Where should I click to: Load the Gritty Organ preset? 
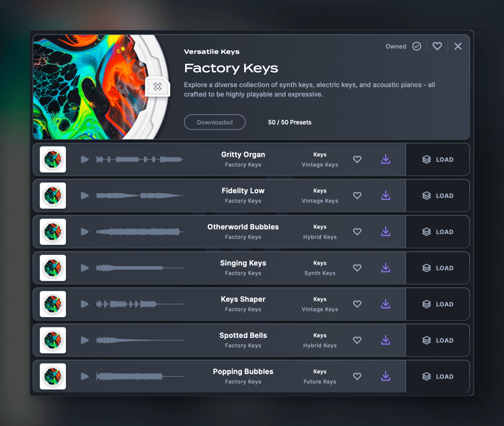438,159
